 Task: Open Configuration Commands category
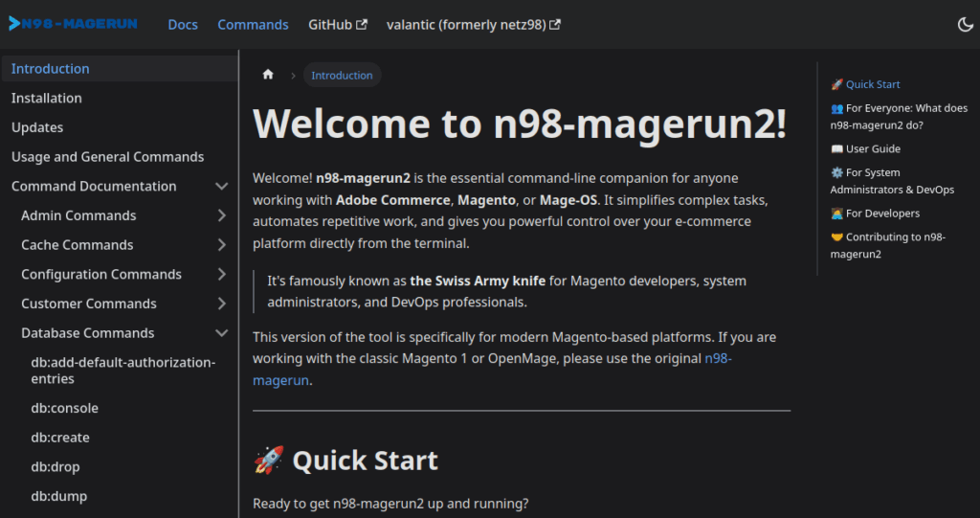tap(101, 275)
